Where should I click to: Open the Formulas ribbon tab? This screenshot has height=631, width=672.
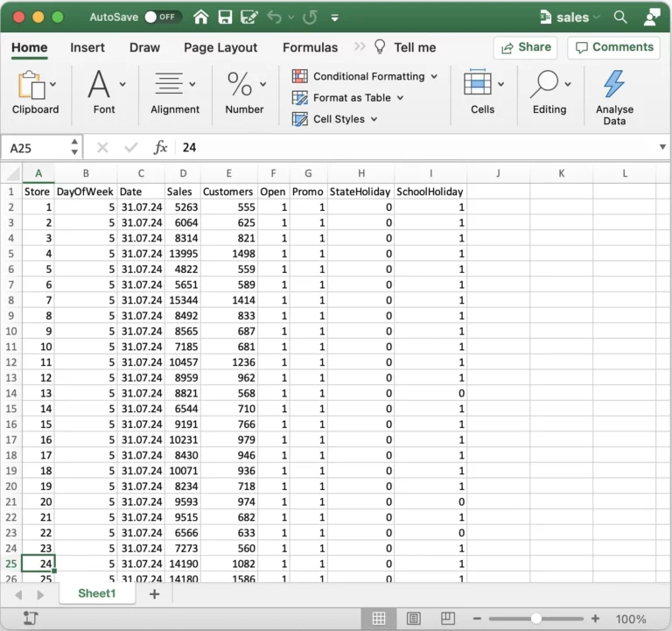(310, 47)
